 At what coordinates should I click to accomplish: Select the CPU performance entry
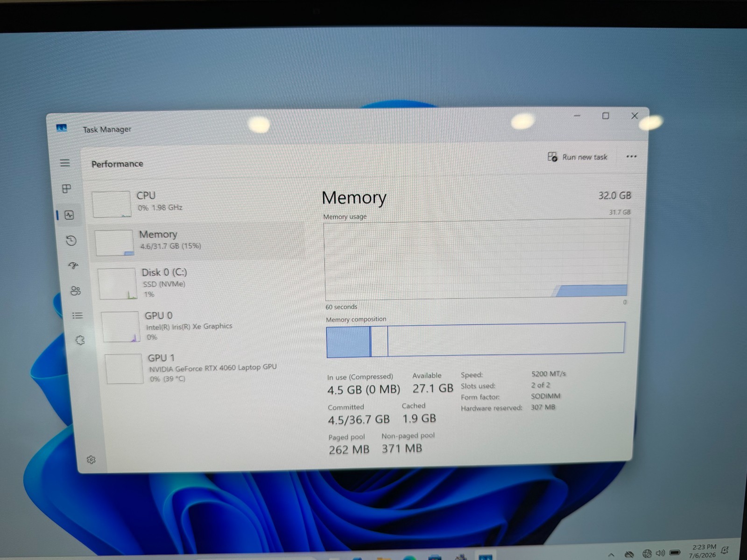pyautogui.click(x=196, y=203)
